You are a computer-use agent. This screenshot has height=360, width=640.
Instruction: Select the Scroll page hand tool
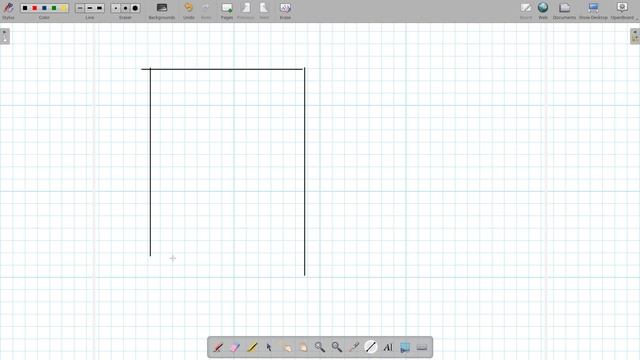[303, 347]
